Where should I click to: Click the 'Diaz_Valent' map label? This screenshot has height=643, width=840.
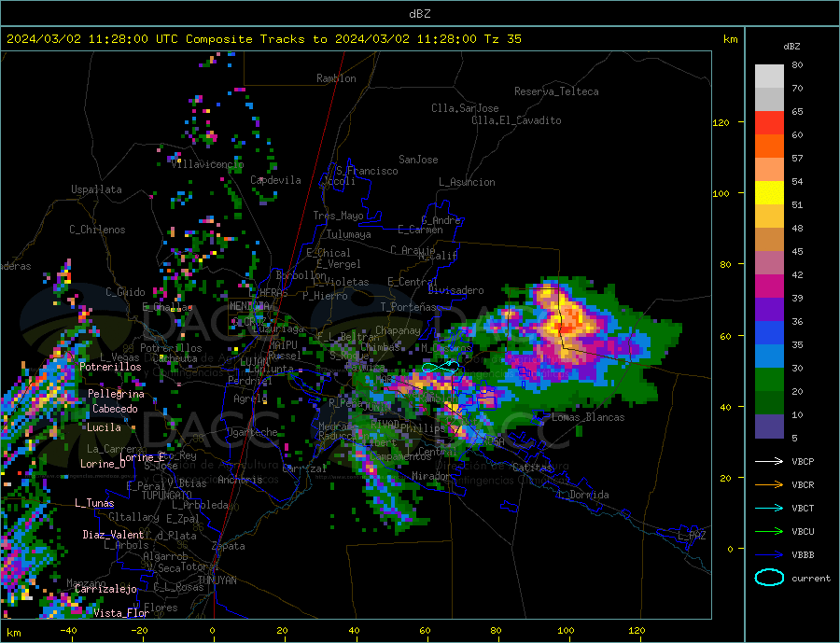(113, 535)
